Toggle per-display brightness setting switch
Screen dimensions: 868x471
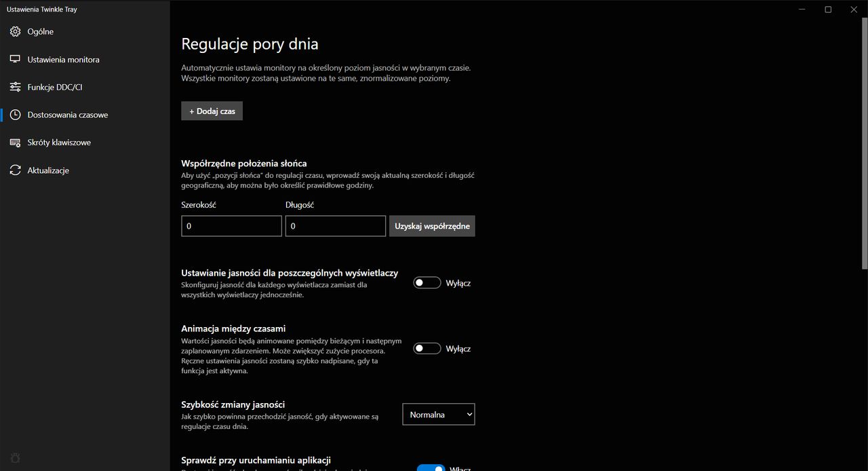427,283
